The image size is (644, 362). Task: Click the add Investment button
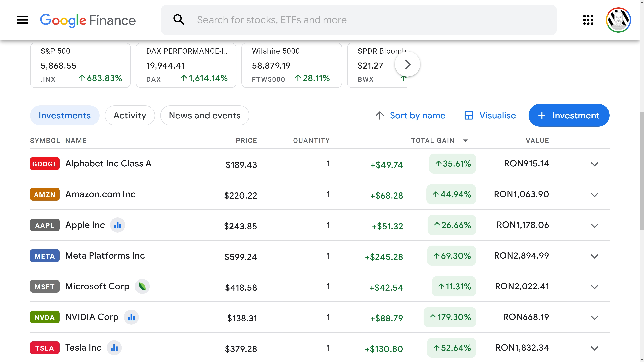(x=569, y=115)
